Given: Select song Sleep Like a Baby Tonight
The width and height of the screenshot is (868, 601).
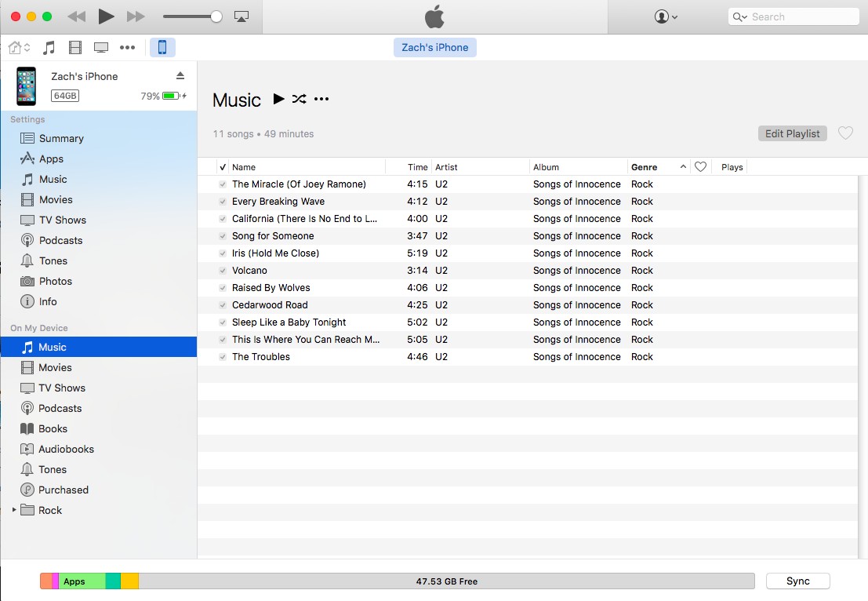Looking at the screenshot, I should (x=528, y=322).
